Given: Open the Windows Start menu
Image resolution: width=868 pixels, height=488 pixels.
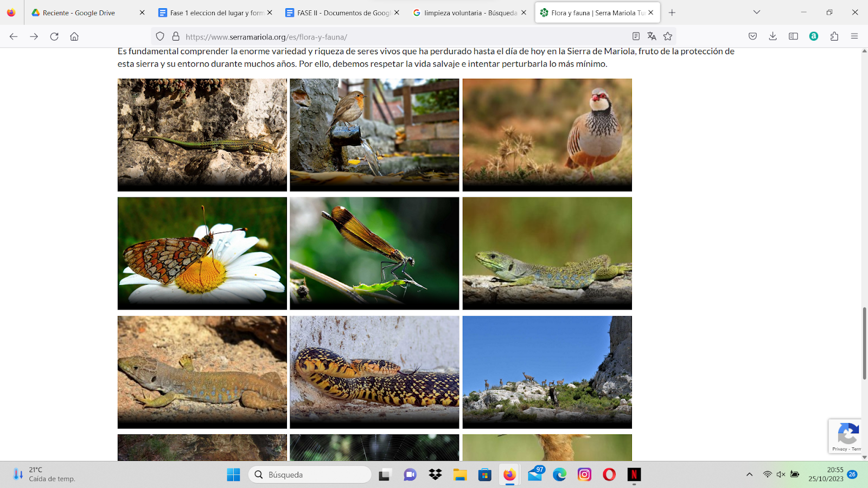Looking at the screenshot, I should [233, 475].
